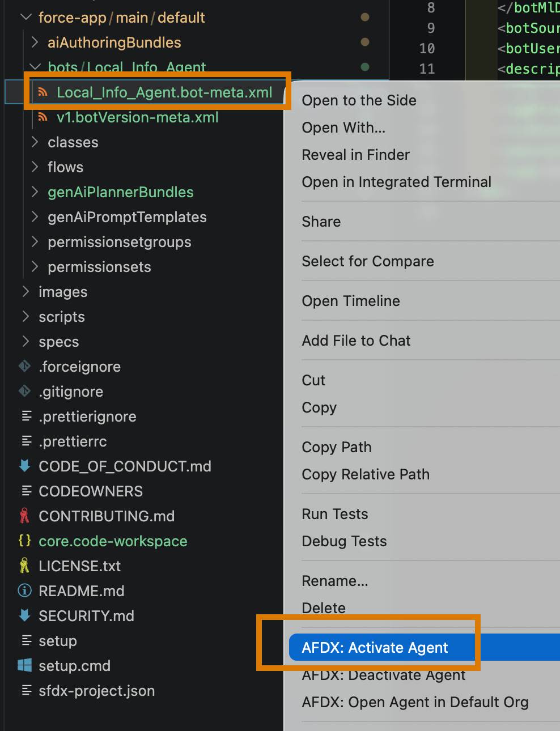Choose AFDX: Deactivate Agent
Image resolution: width=560 pixels, height=731 pixels.
(x=383, y=675)
